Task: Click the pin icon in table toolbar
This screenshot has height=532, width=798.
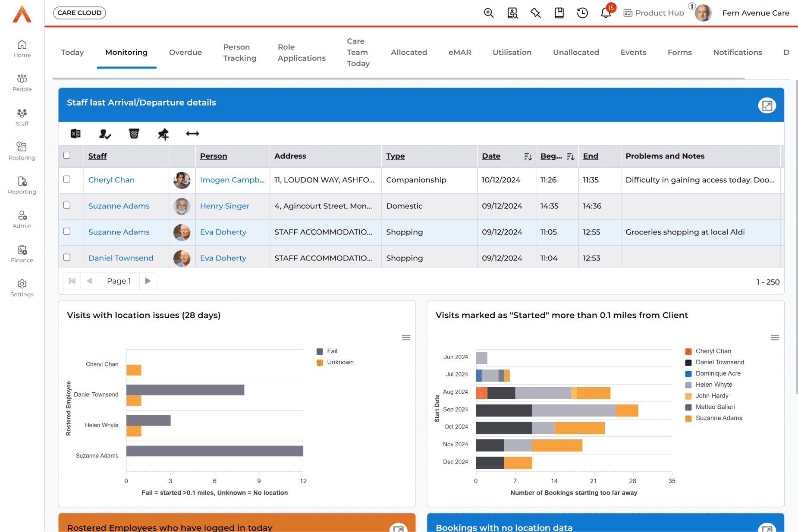Action: 163,134
